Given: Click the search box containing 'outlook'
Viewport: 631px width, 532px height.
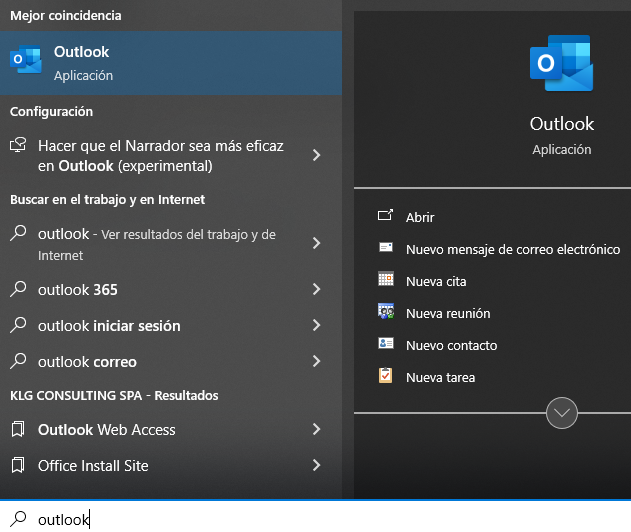Looking at the screenshot, I should 316,517.
